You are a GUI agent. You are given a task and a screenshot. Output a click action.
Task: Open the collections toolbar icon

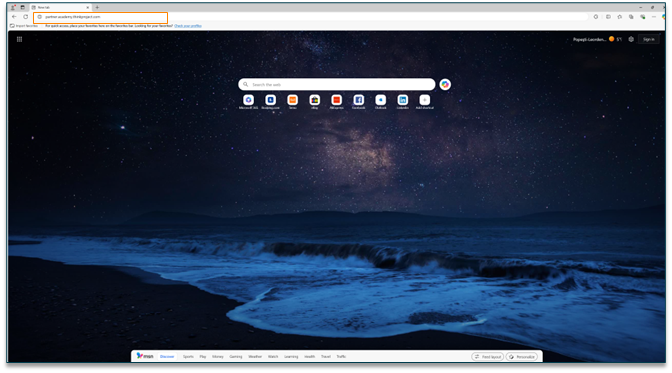[x=631, y=17]
